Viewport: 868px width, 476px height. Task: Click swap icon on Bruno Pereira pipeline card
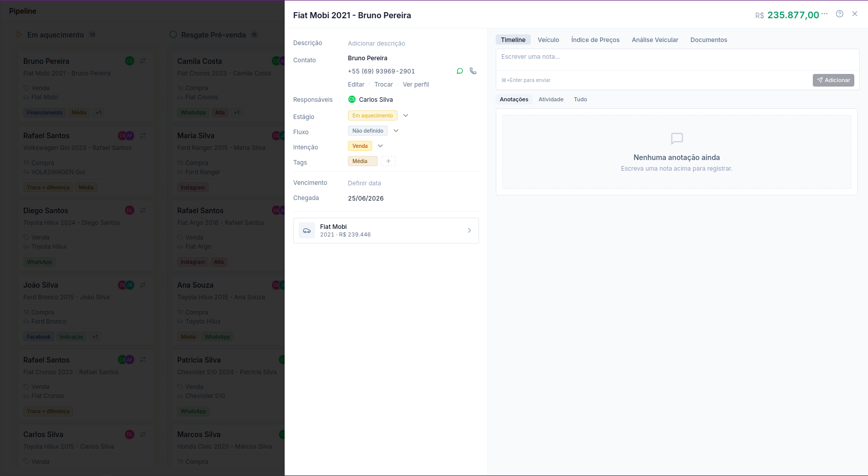(143, 61)
